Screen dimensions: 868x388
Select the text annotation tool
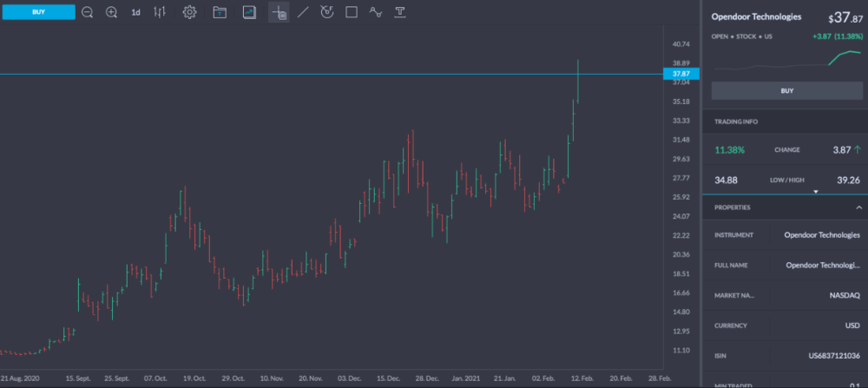[399, 12]
